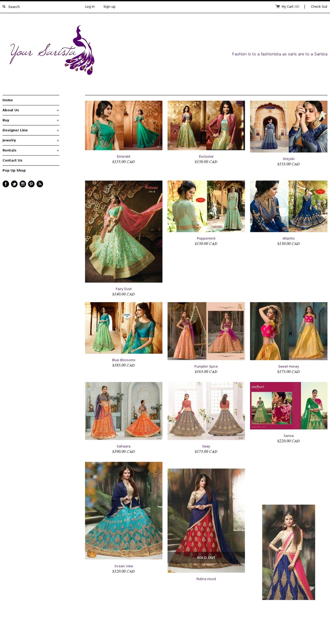Click the Sahaara product title

coord(124,447)
